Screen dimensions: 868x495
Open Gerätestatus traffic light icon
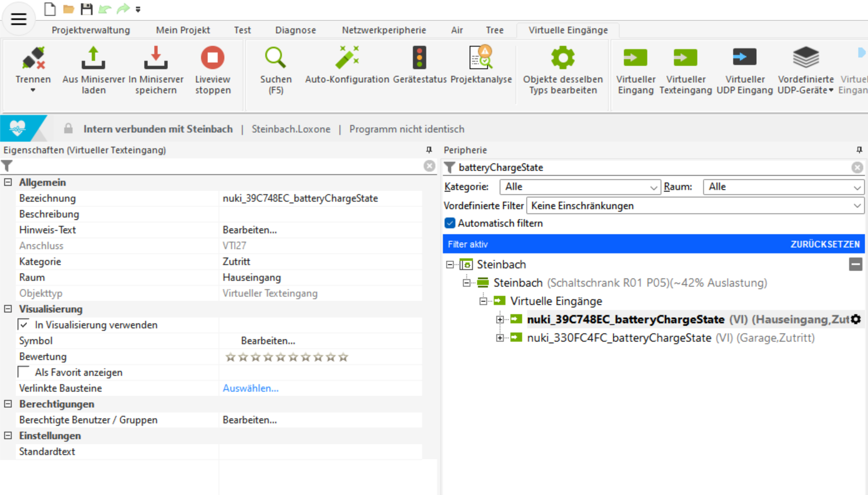[419, 58]
